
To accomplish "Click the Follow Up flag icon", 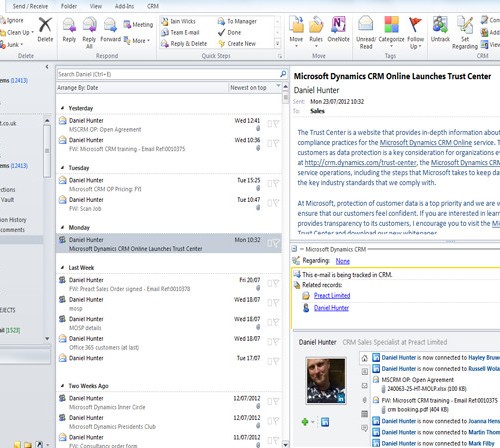I will tap(415, 25).
